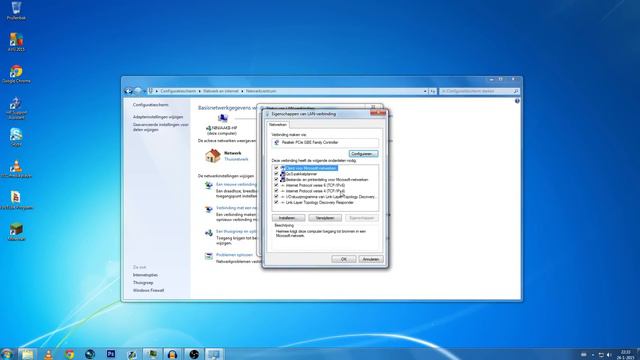
Task: Uncheck Internet Protocol versie 6 checkbox
Action: pyautogui.click(x=276, y=185)
